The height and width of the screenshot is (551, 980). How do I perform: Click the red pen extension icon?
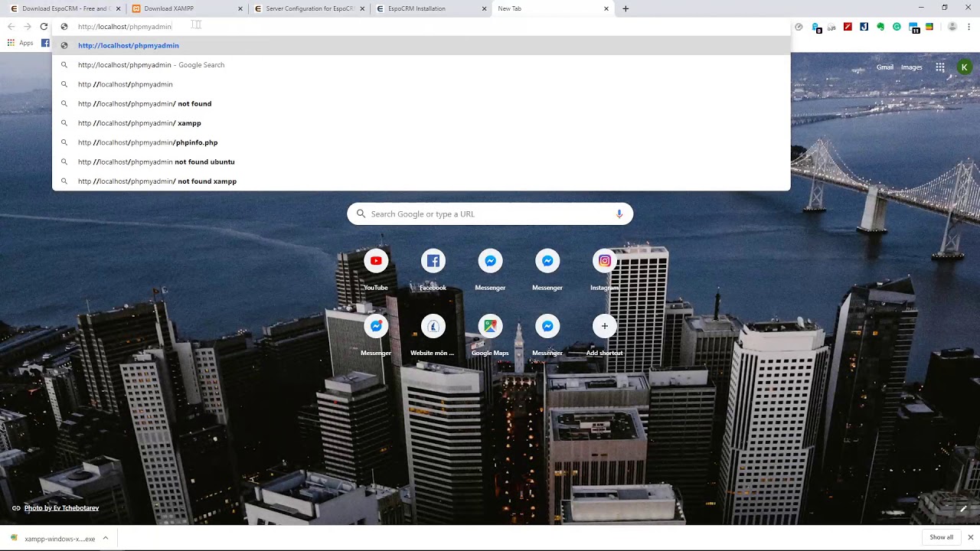(848, 27)
